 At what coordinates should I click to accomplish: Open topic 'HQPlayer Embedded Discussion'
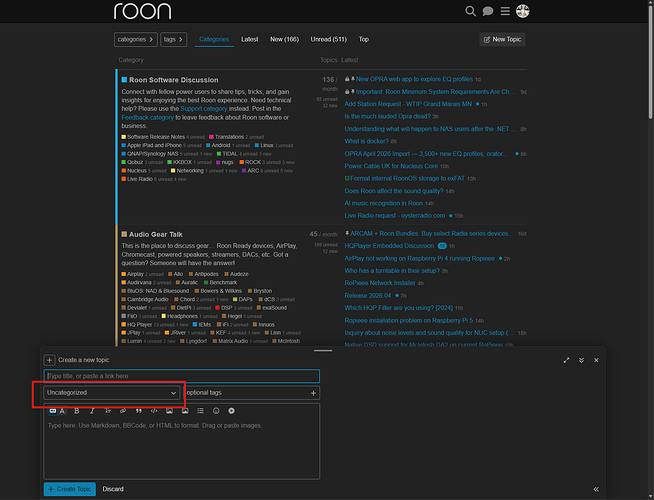pyautogui.click(x=389, y=246)
